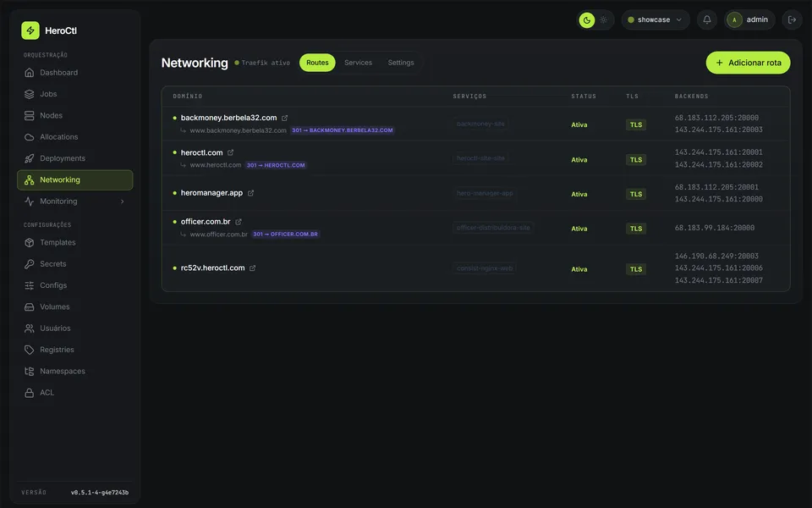812x508 pixels.
Task: Open the Dashboard home icon
Action: click(29, 73)
